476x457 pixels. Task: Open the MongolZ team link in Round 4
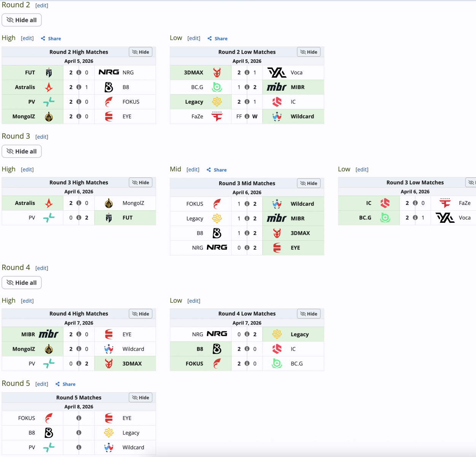24,349
